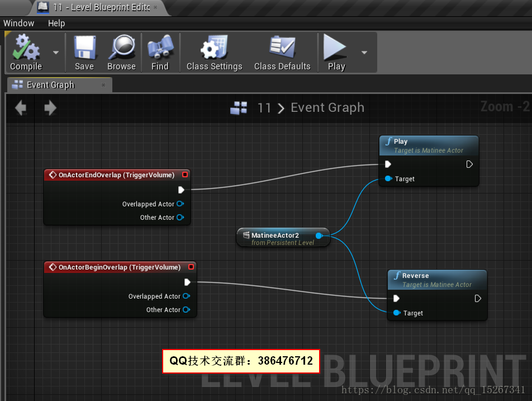Click the Play node execution output pin
The width and height of the screenshot is (532, 401).
pos(469,164)
